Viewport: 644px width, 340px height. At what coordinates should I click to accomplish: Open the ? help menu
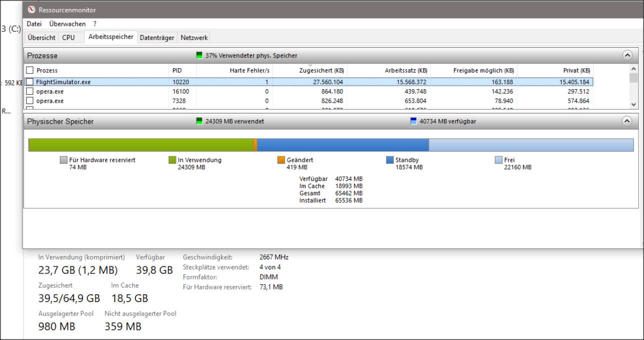[95, 24]
